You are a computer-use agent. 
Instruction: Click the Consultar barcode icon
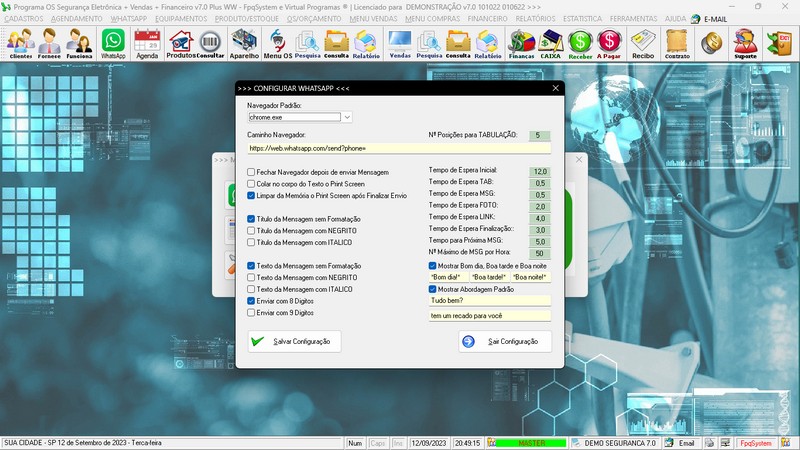tap(210, 44)
